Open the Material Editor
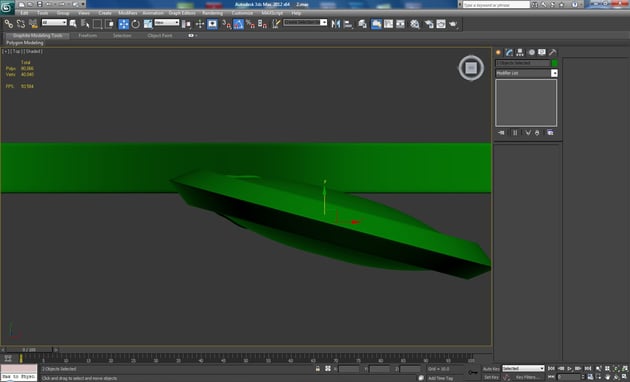Screen dimensions: 630x382 (415, 24)
